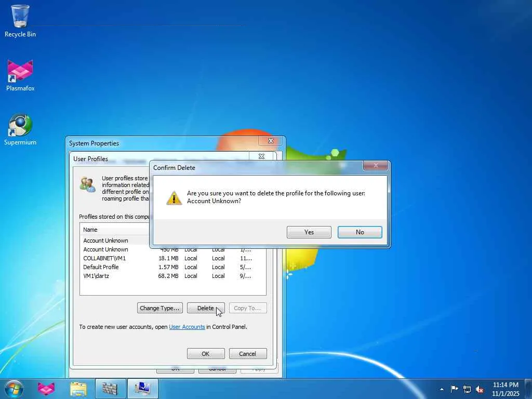Click the warning icon in Confirm Delete
Viewport: 532px width, 399px height.
[x=174, y=197]
